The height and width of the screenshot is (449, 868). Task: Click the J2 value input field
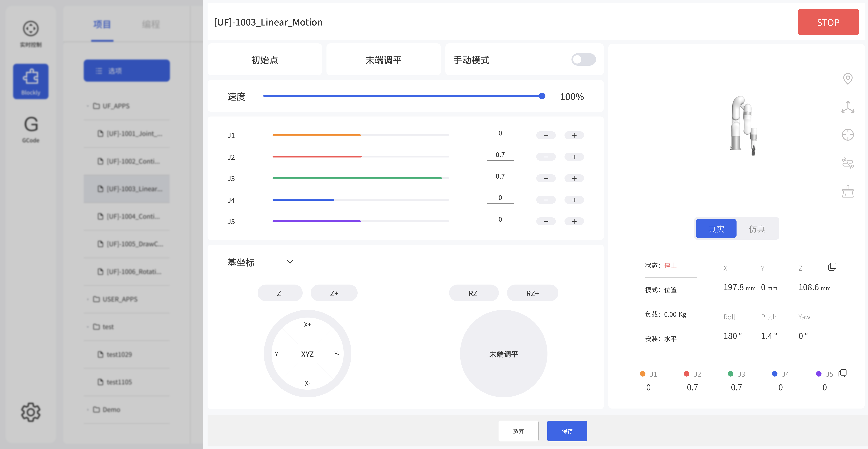coord(500,155)
